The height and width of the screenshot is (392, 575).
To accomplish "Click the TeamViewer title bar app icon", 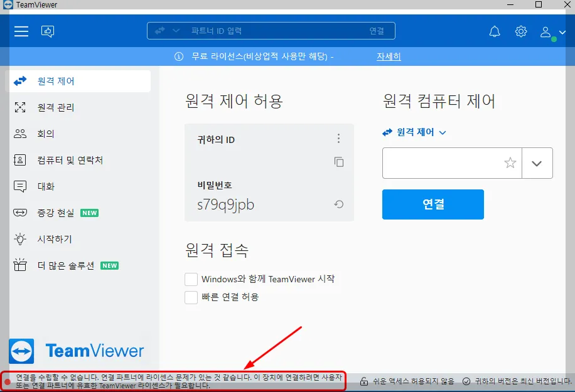I will tap(8, 4).
